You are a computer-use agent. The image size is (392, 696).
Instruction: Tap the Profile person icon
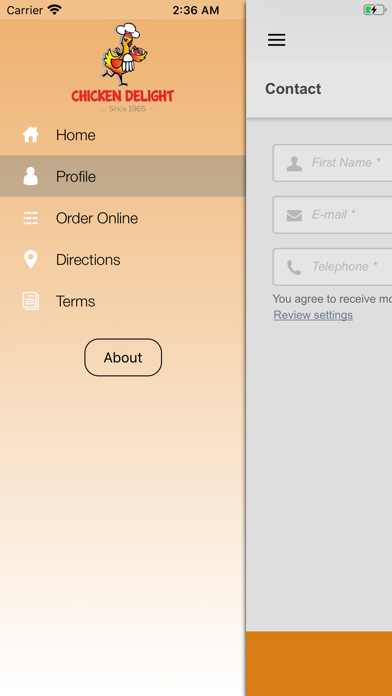31,176
